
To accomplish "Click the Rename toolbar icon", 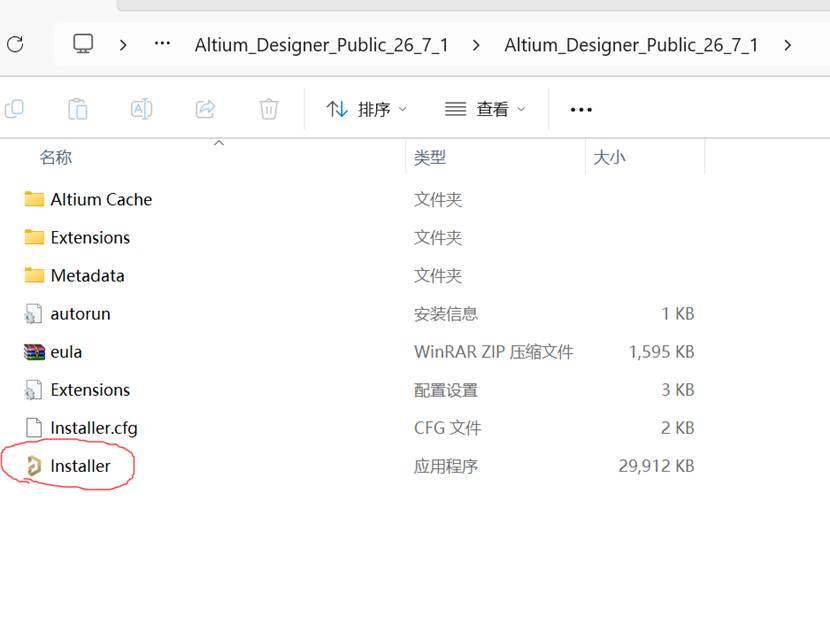I will click(141, 109).
